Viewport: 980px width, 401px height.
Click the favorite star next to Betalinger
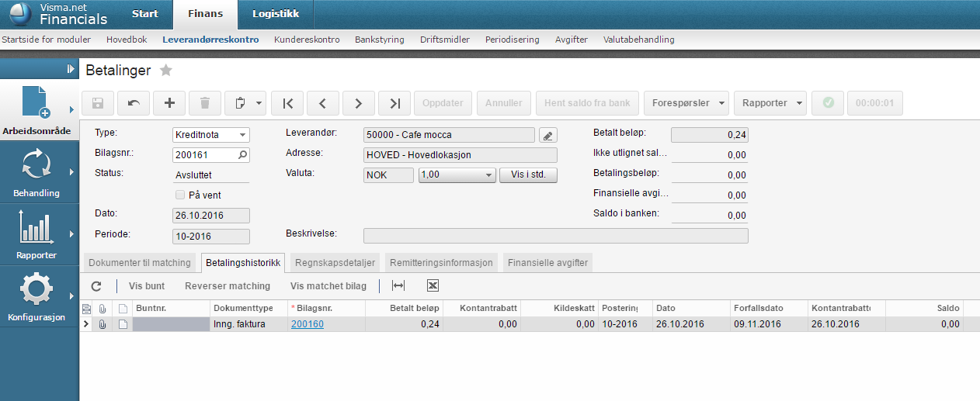pyautogui.click(x=165, y=71)
